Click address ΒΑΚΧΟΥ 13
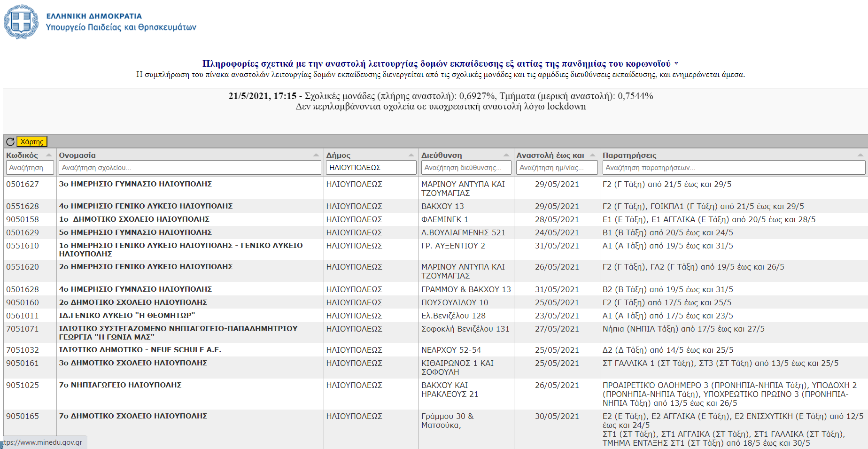Image resolution: width=868 pixels, height=449 pixels. click(442, 206)
